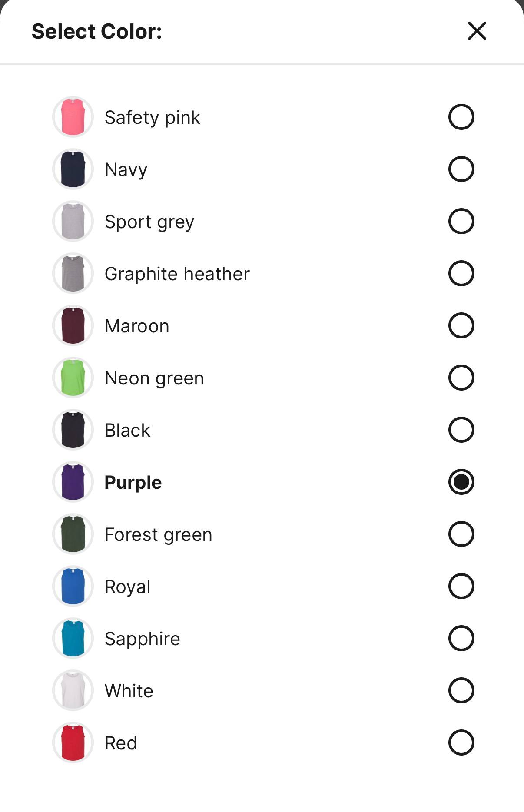Close the Select Color dialog
Screen dimensions: 524x812
[477, 31]
